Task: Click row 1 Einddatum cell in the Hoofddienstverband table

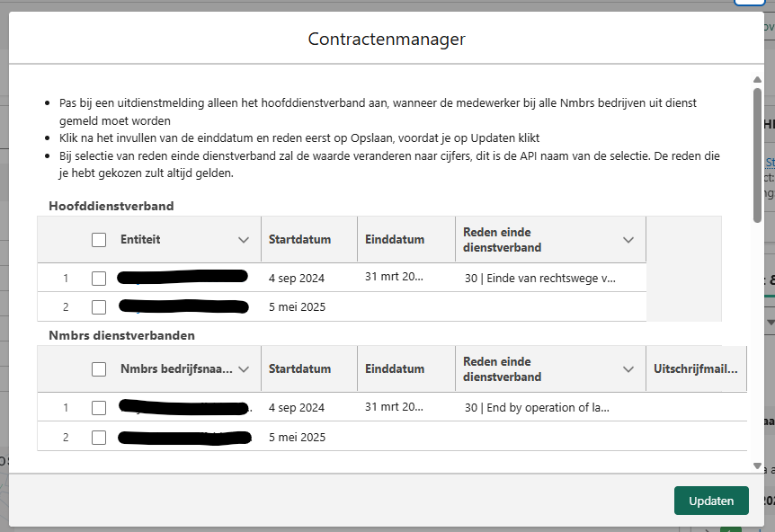Action: [394, 278]
